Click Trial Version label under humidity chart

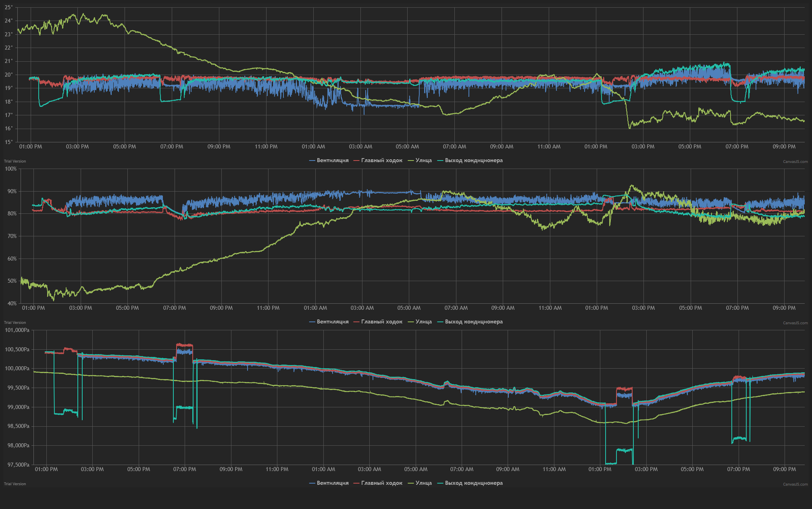click(15, 323)
